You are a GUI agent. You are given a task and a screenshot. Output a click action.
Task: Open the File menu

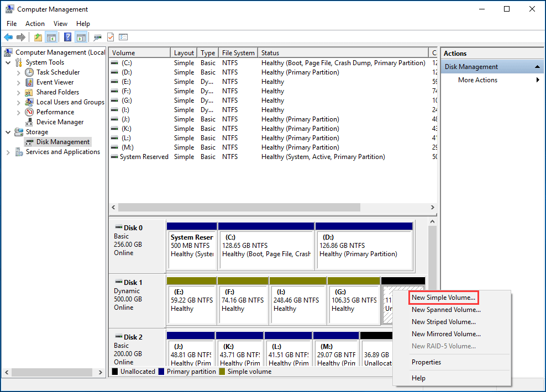(x=12, y=24)
